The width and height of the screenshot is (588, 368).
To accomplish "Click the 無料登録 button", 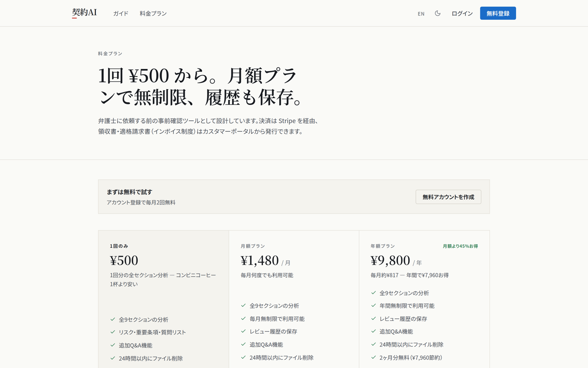I will click(498, 13).
